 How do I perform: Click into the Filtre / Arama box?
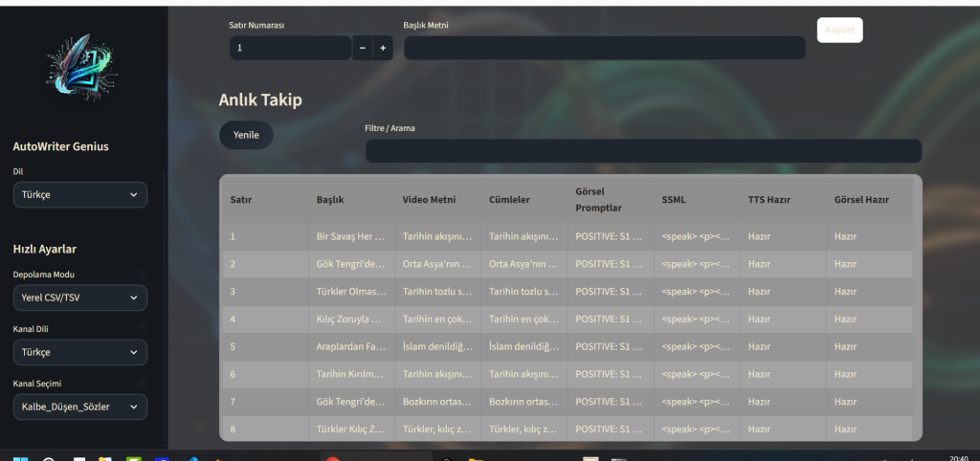pyautogui.click(x=643, y=151)
